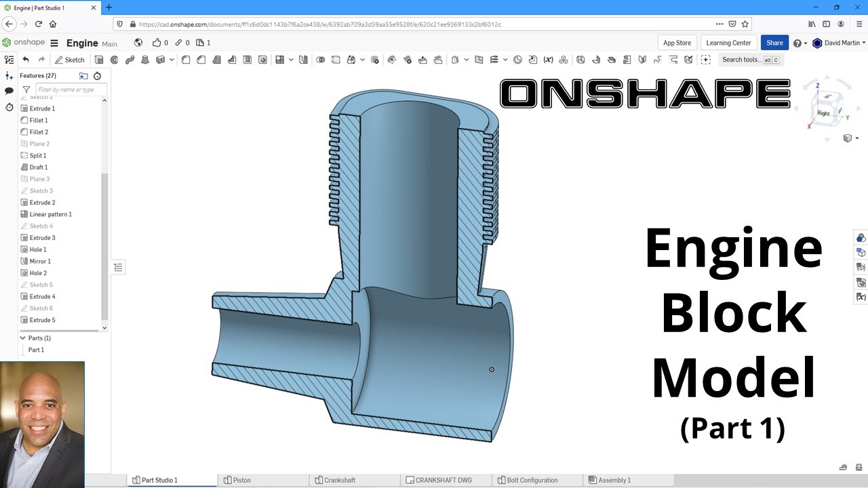Select the Sweep tool
Screen dimensions: 868x488
click(130, 60)
